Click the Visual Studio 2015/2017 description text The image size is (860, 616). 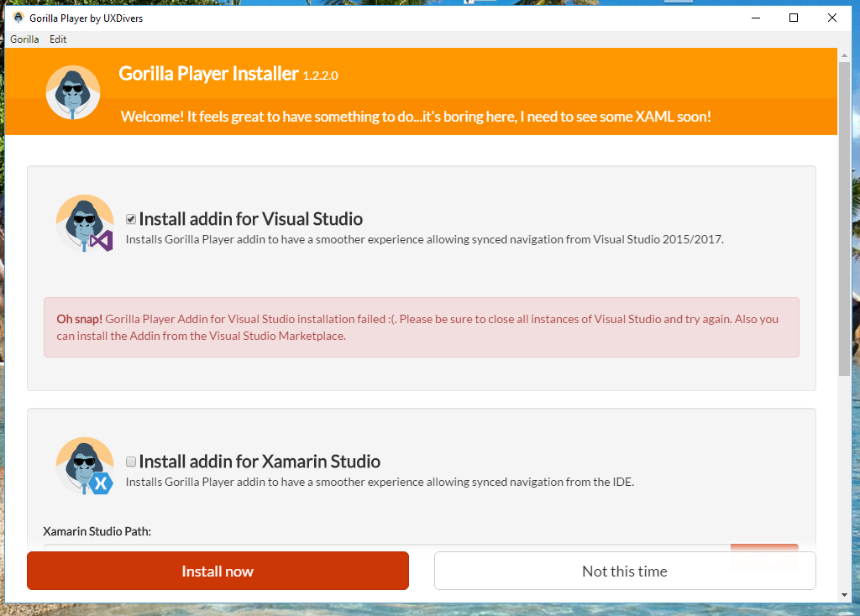[x=424, y=239]
